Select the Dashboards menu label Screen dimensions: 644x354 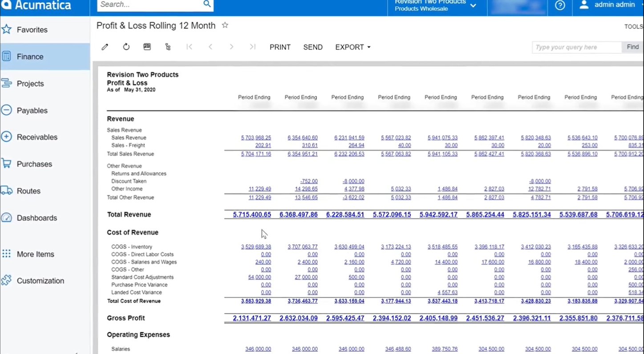tap(37, 218)
